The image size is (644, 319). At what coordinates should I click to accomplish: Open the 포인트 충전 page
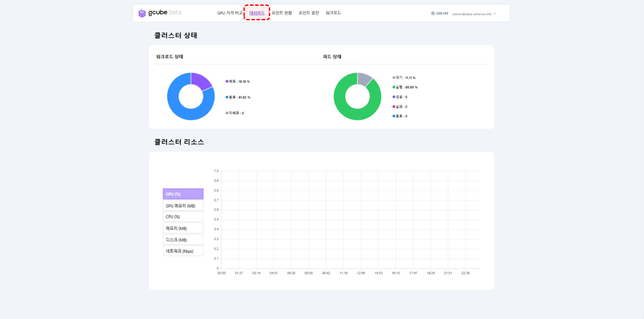[309, 13]
